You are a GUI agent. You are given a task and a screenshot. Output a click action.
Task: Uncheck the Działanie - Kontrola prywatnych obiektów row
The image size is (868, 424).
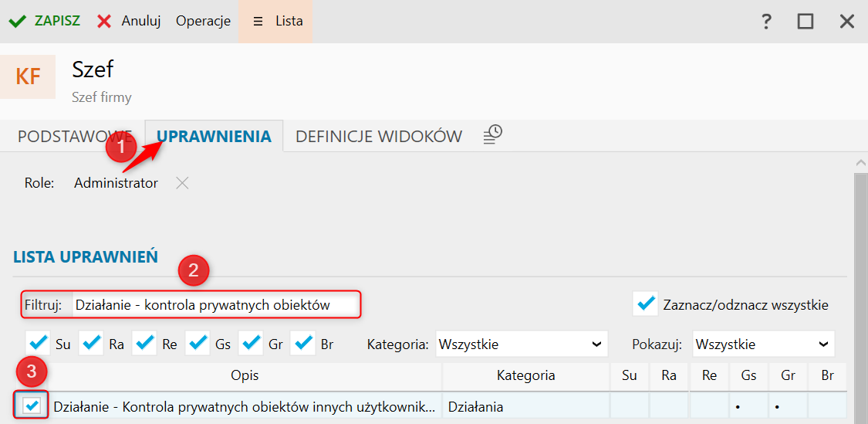click(x=32, y=405)
